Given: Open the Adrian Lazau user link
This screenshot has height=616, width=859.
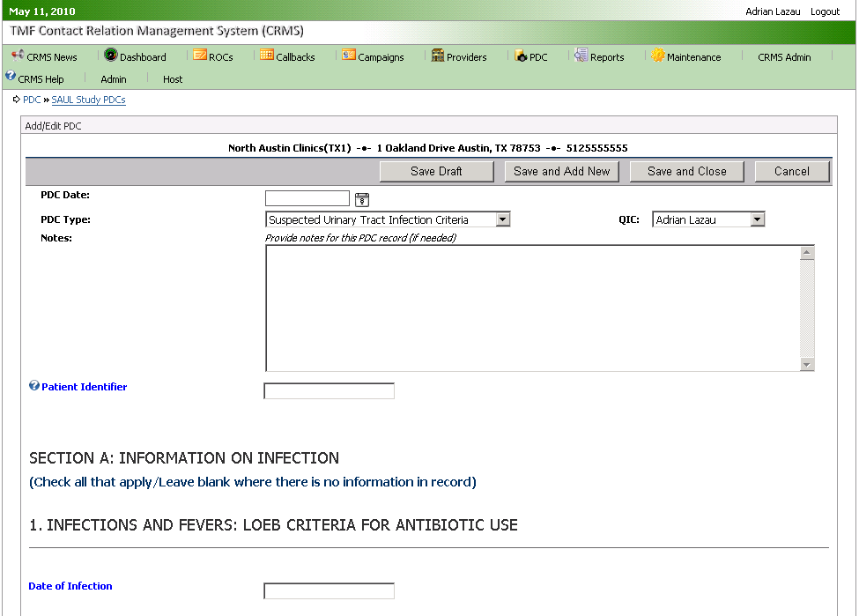Looking at the screenshot, I should [773, 11].
